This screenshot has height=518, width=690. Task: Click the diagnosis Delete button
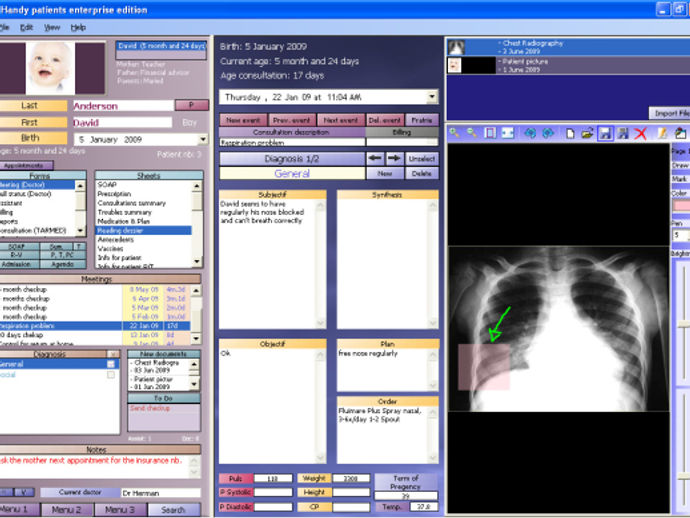click(422, 173)
